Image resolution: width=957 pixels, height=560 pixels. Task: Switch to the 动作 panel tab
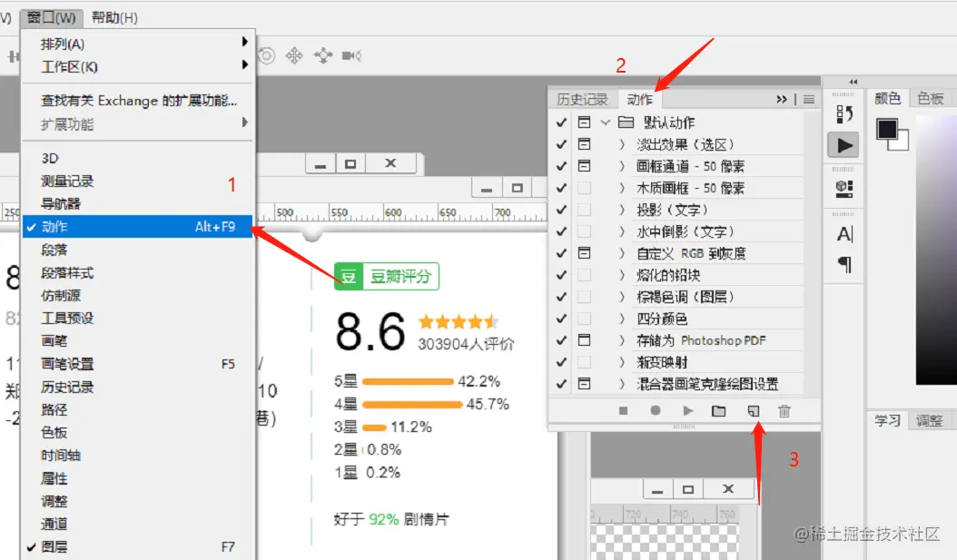[x=639, y=100]
